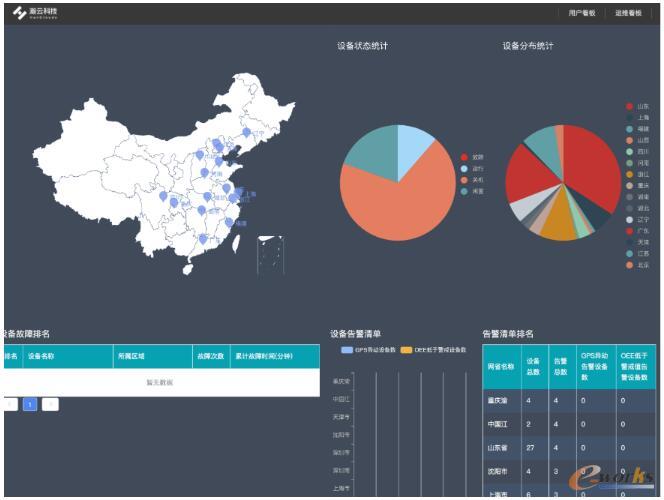Toggle the 运行 legend item in status chart
664x500 pixels.
point(464,168)
